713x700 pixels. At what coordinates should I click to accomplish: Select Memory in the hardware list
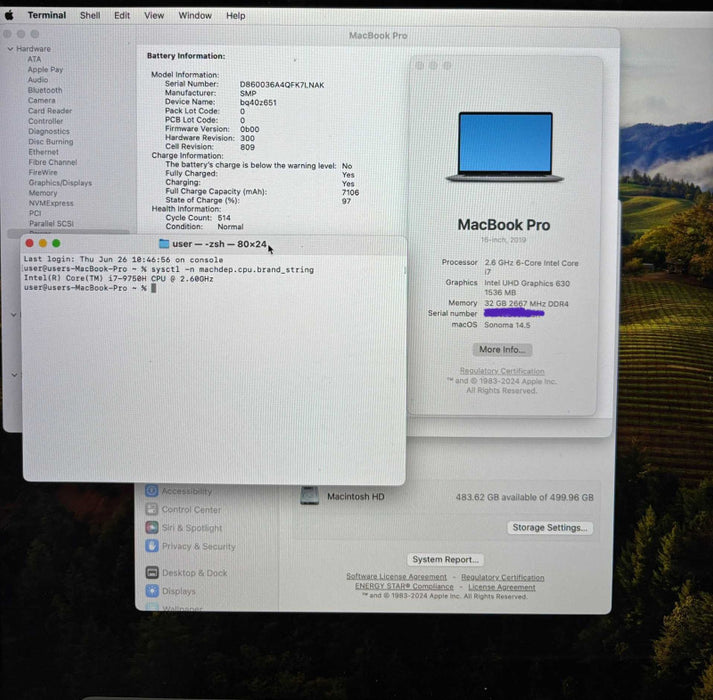43,193
